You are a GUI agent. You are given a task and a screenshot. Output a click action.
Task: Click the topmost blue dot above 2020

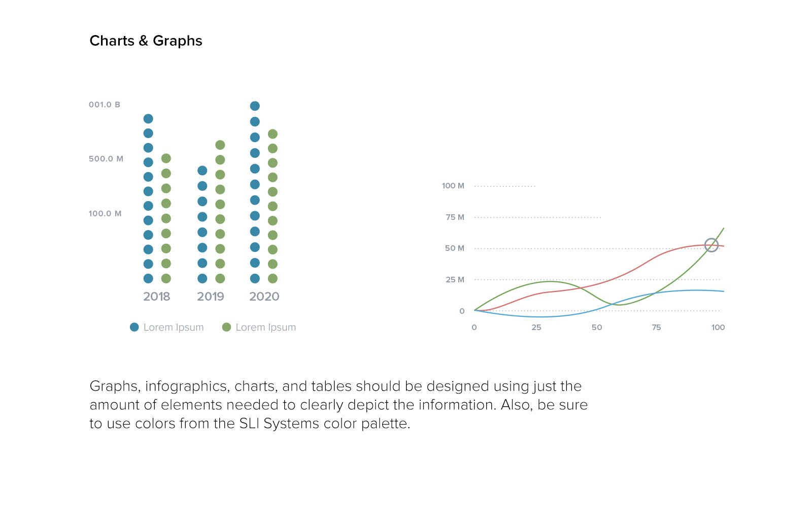click(255, 106)
